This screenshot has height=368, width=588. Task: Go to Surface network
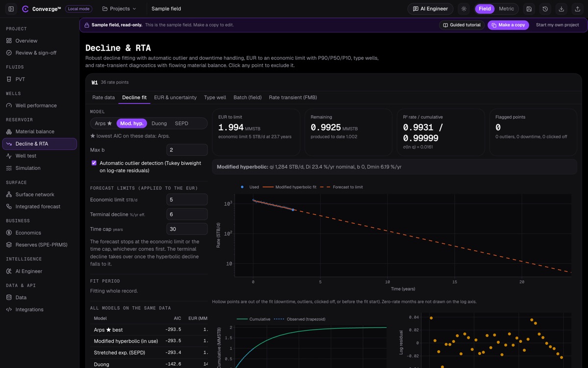pyautogui.click(x=39, y=194)
